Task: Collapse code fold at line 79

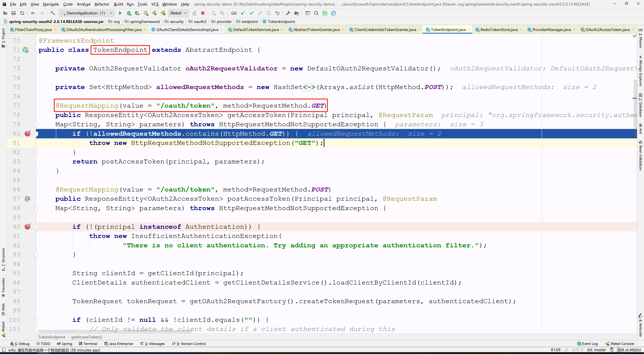Action: pos(36,124)
